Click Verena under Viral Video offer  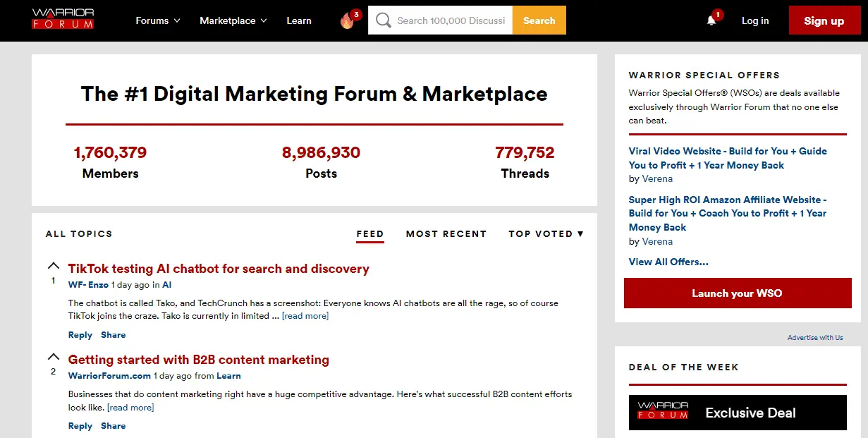657,178
